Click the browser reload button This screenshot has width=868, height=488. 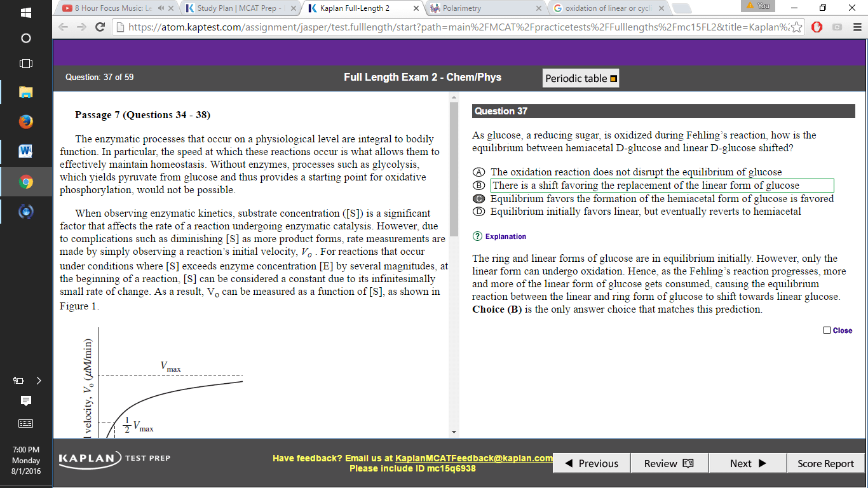point(100,28)
